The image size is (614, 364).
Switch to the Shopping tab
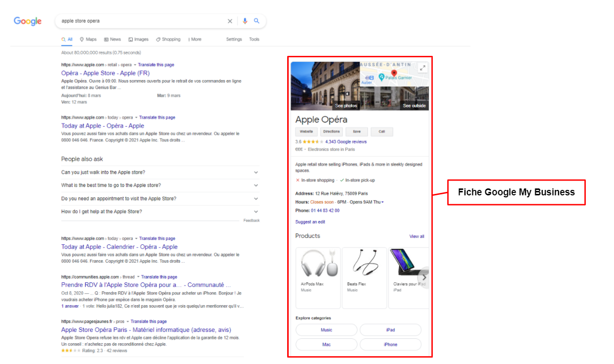coord(168,40)
